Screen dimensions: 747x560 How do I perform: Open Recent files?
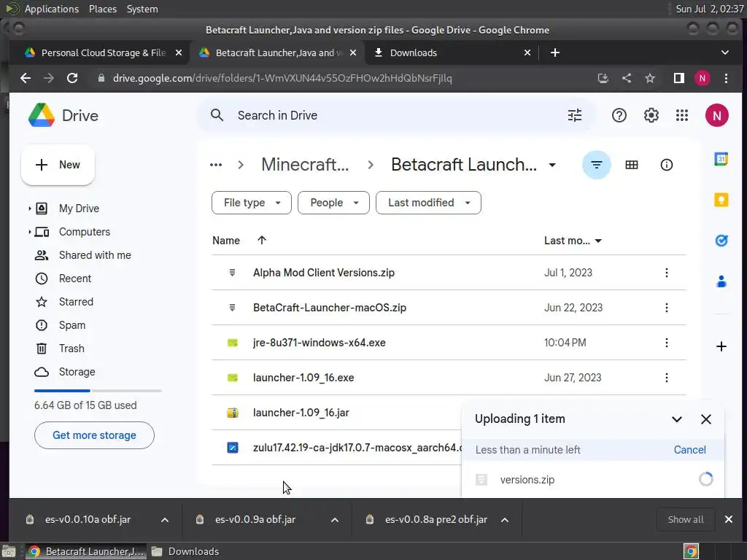coord(75,279)
